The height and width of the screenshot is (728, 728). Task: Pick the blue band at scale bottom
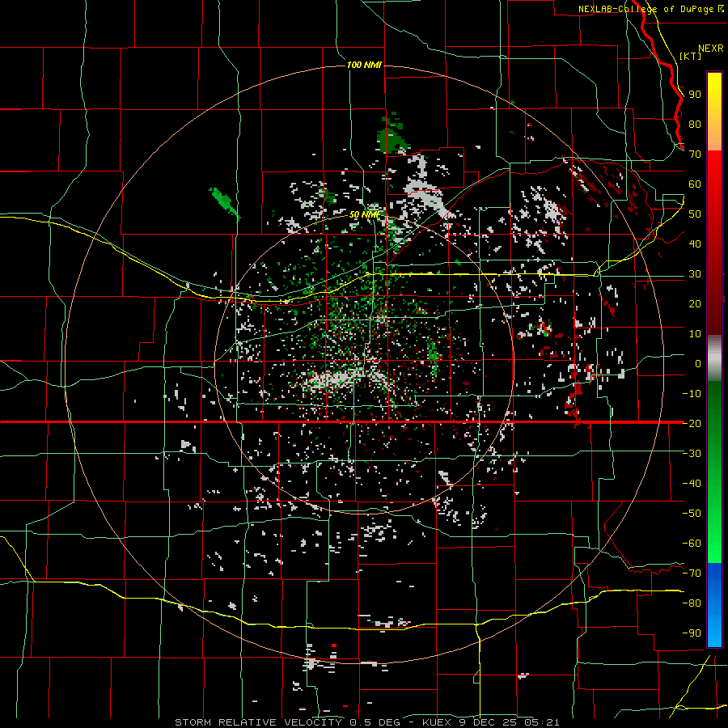click(x=714, y=605)
